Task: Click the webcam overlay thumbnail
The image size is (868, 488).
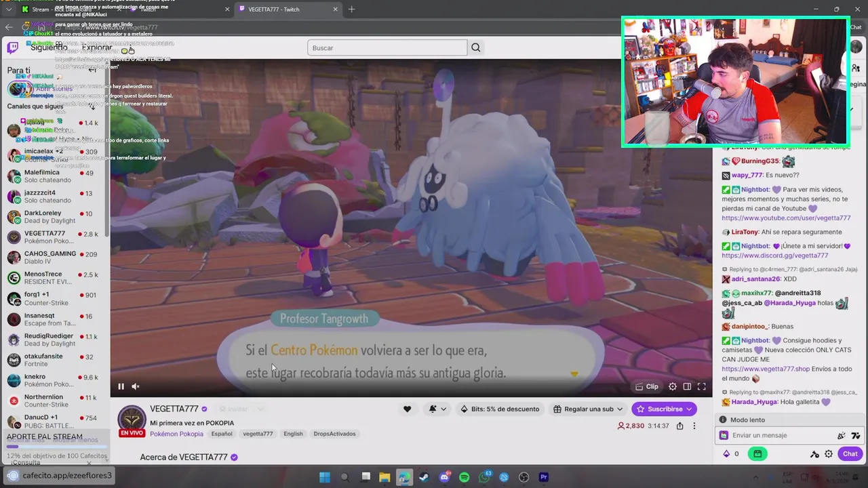Action: (x=735, y=82)
